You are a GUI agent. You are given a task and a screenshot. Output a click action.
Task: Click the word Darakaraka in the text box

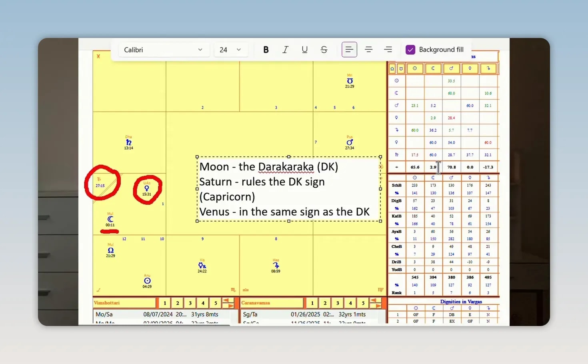[286, 167]
